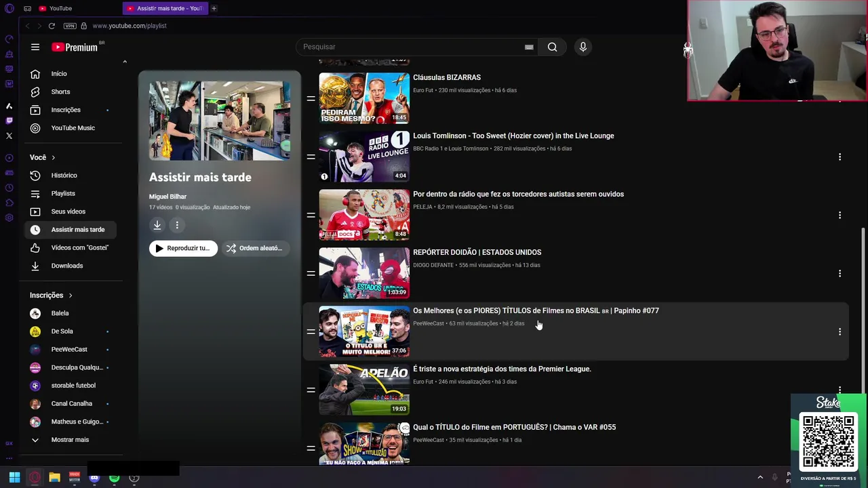The image size is (868, 488).
Task: Click the YouTube Premium logo
Action: pyautogui.click(x=75, y=47)
